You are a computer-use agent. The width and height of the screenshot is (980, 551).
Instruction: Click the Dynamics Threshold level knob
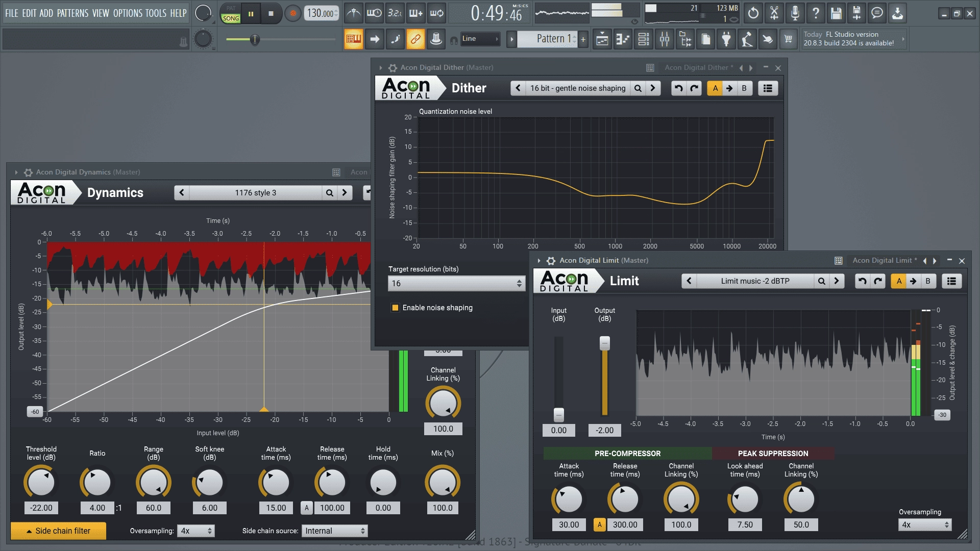[x=41, y=483]
